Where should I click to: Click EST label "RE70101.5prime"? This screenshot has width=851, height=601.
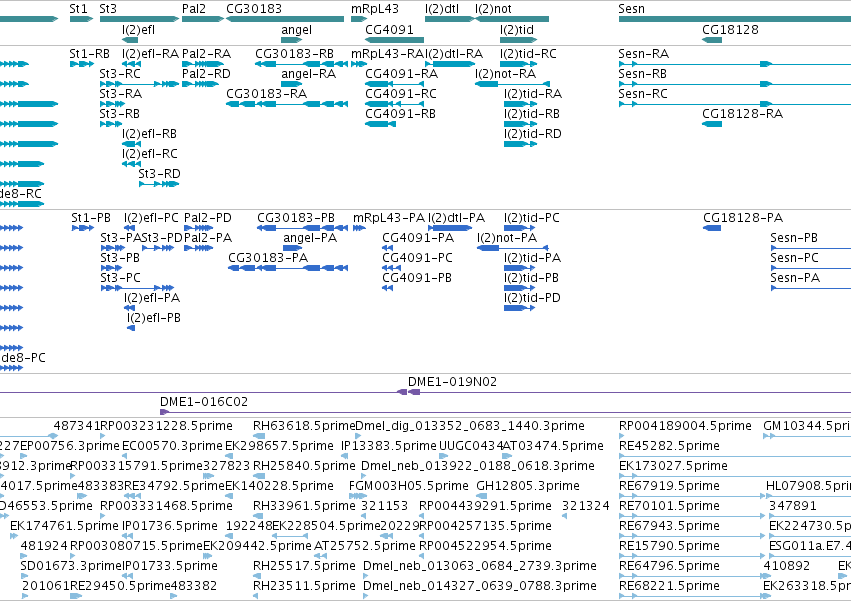[x=669, y=507]
